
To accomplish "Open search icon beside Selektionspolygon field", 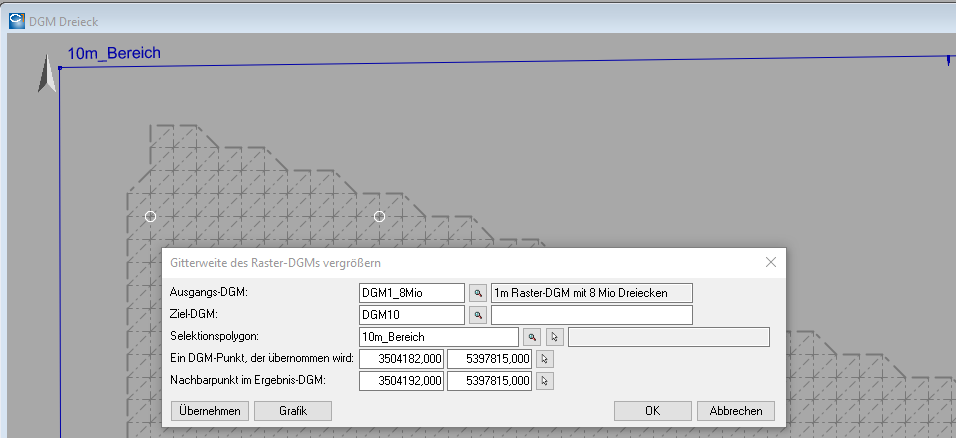I will [x=532, y=337].
